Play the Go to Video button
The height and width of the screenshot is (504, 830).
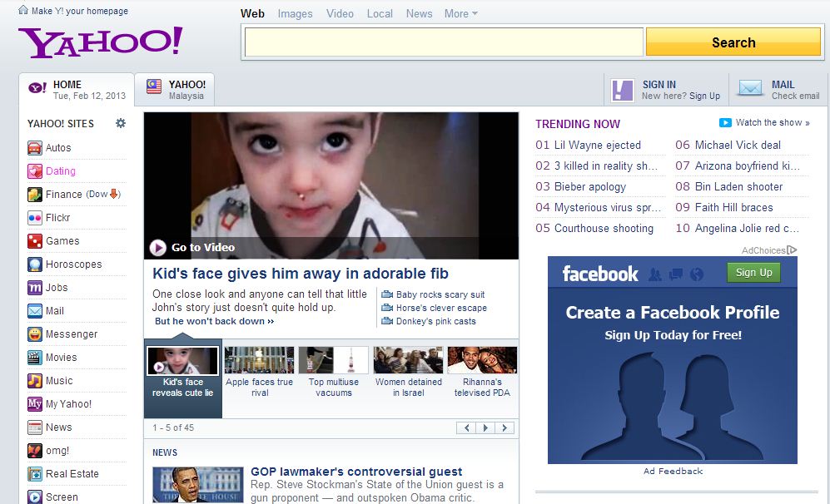192,247
